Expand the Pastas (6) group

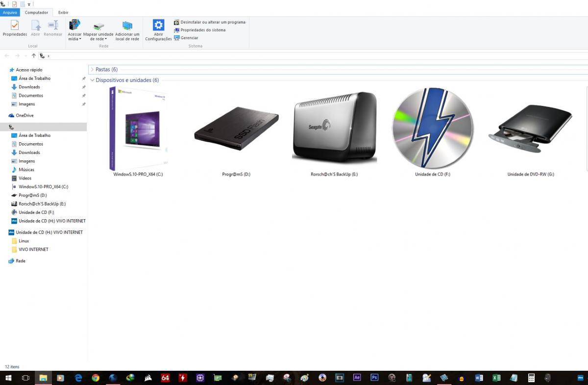92,70
